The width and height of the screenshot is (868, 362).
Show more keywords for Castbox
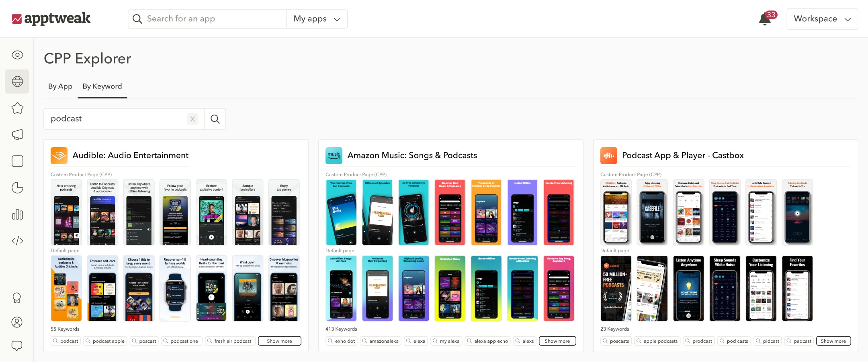[833, 341]
